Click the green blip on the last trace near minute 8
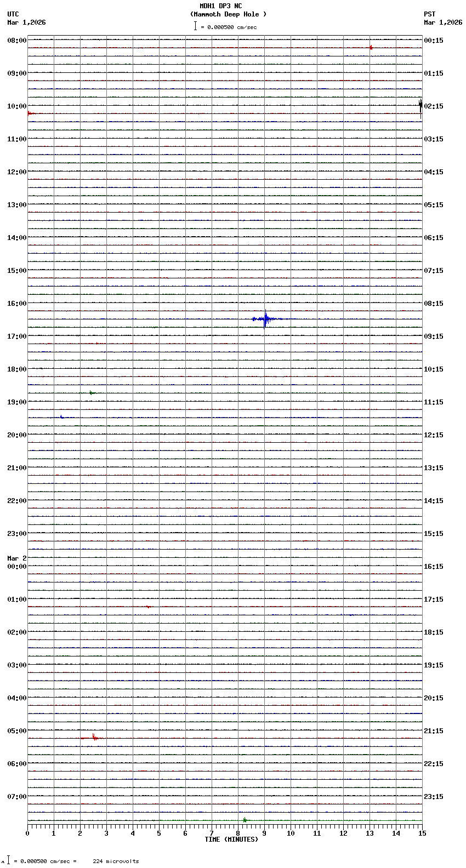Viewport: 466px width, 868px height. pyautogui.click(x=245, y=820)
